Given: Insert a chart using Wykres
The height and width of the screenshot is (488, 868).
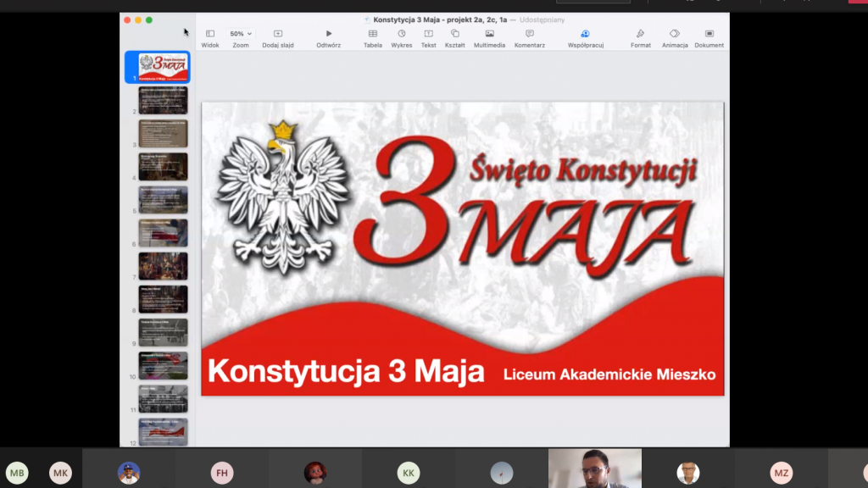Looking at the screenshot, I should [x=401, y=38].
